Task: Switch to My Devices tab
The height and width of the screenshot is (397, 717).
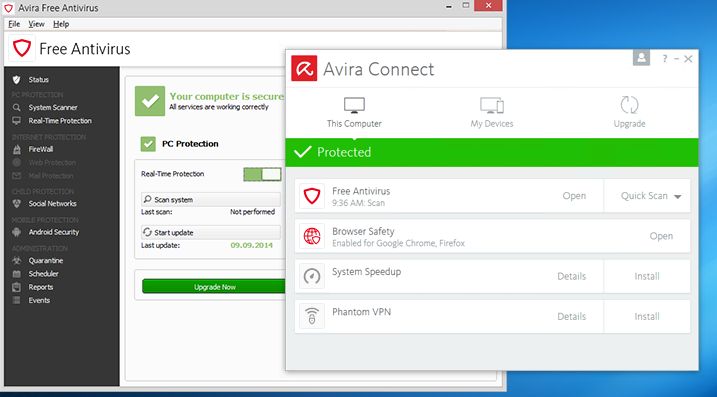Action: click(492, 112)
